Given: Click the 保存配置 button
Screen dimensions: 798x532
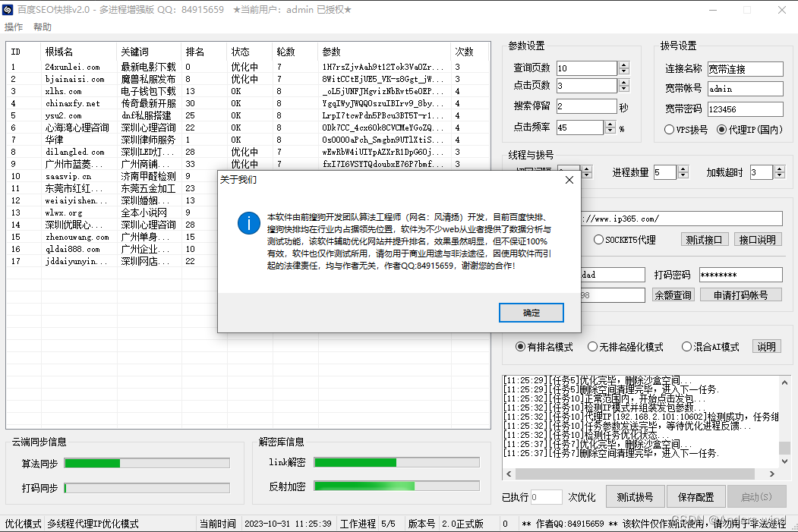Looking at the screenshot, I should [x=695, y=497].
